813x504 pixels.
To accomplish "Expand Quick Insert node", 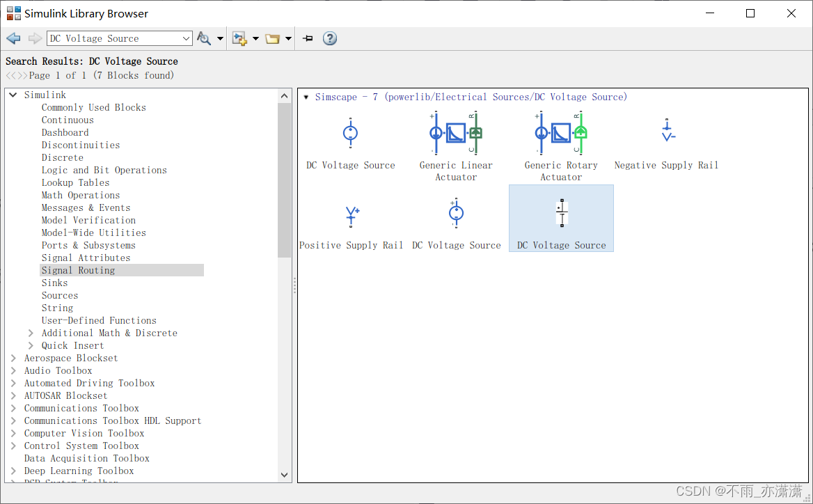I will pyautogui.click(x=31, y=345).
